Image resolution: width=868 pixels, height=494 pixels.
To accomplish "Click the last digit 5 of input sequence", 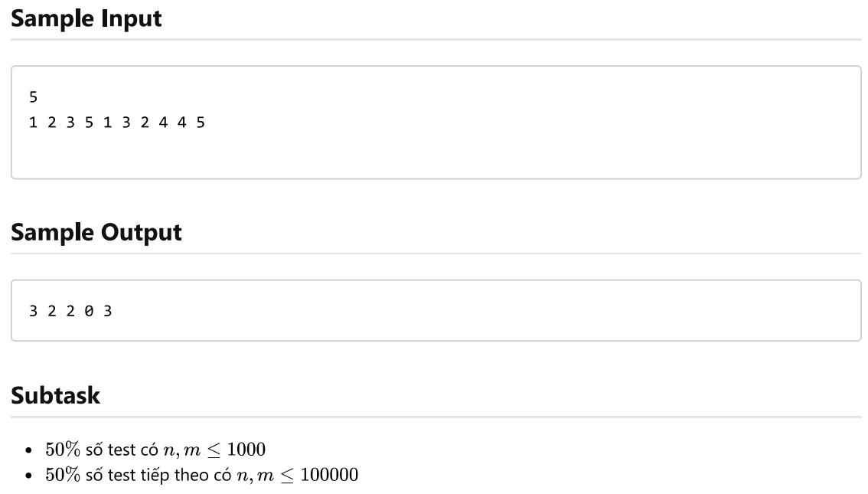I will click(201, 123).
